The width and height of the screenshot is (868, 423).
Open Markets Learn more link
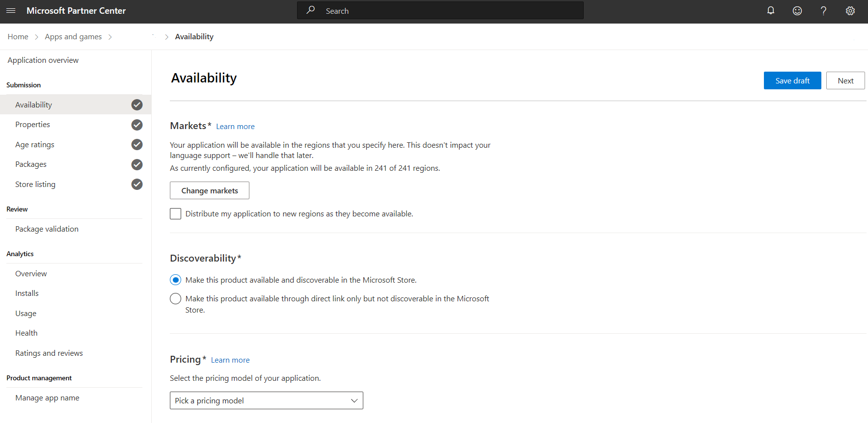tap(235, 127)
